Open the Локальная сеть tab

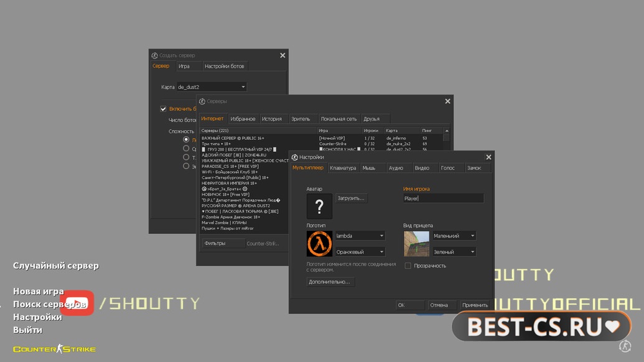tap(338, 119)
